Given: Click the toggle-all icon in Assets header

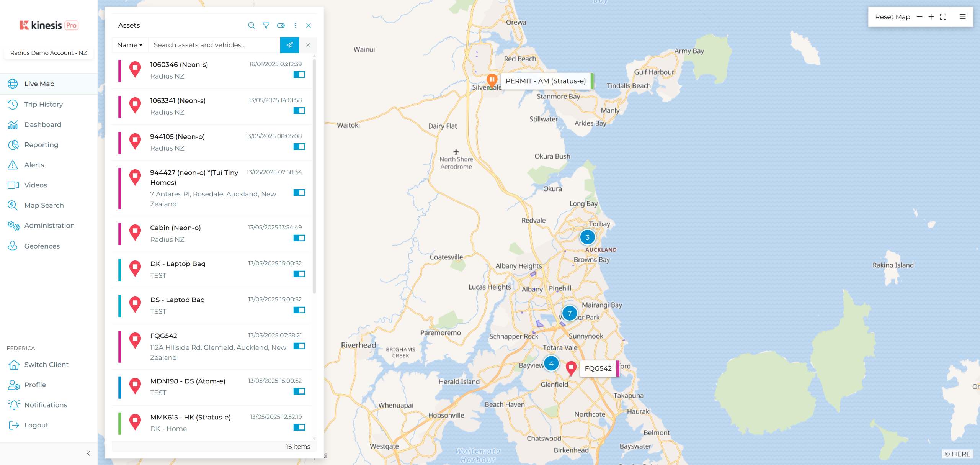Looking at the screenshot, I should (281, 25).
